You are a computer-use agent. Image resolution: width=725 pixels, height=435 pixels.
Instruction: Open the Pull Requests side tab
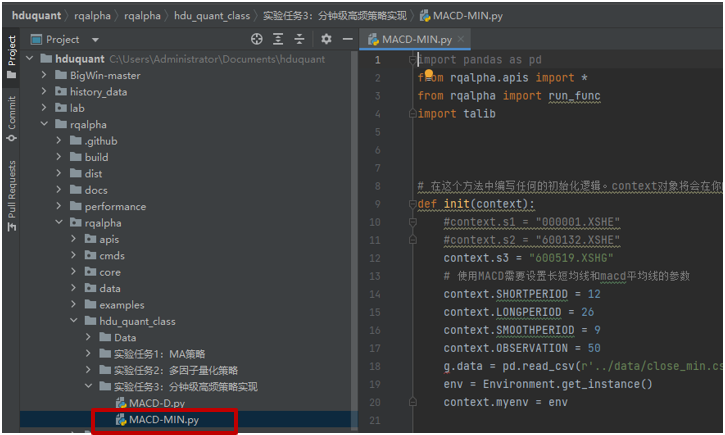pyautogui.click(x=12, y=195)
